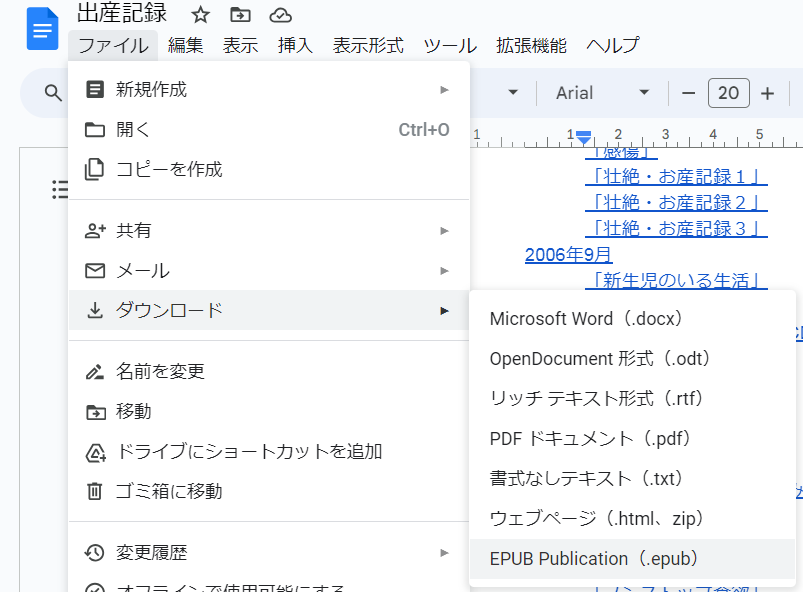Click the pencil icon beside 名前を変更
The height and width of the screenshot is (592, 803).
(95, 371)
